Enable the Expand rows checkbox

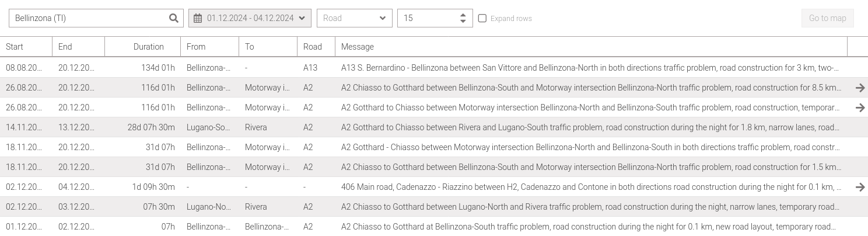point(482,18)
